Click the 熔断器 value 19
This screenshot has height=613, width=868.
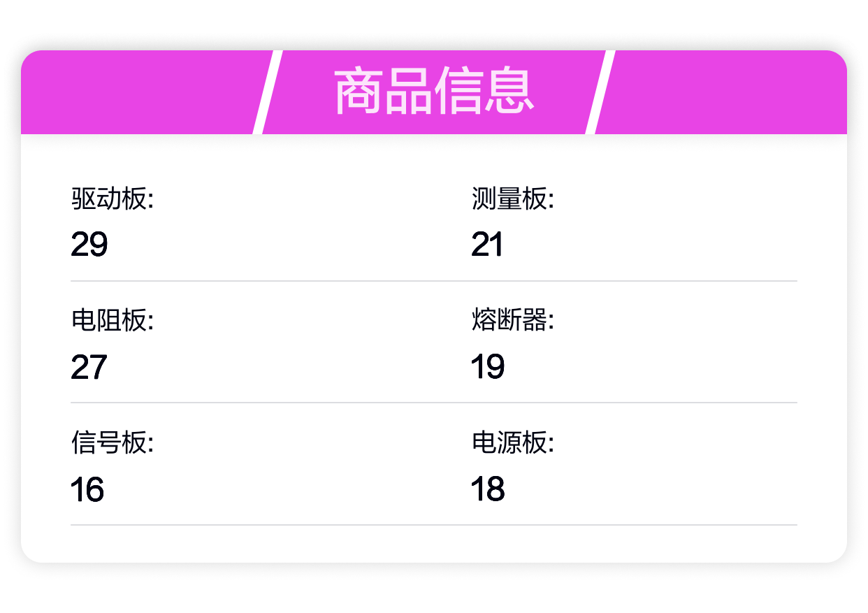(488, 367)
